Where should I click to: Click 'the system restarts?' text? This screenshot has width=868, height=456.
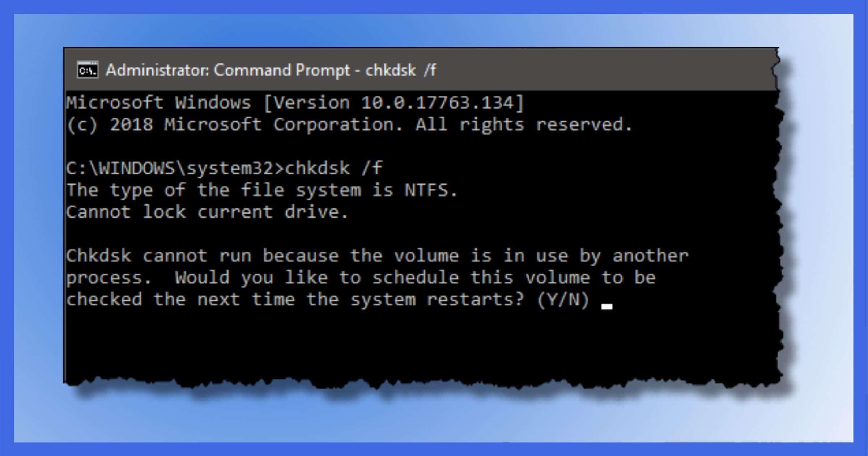[x=415, y=300]
